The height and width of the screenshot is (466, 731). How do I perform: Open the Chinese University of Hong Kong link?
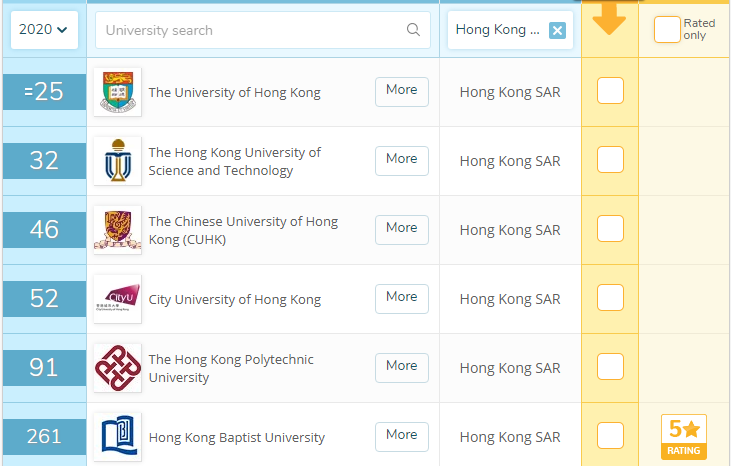243,230
